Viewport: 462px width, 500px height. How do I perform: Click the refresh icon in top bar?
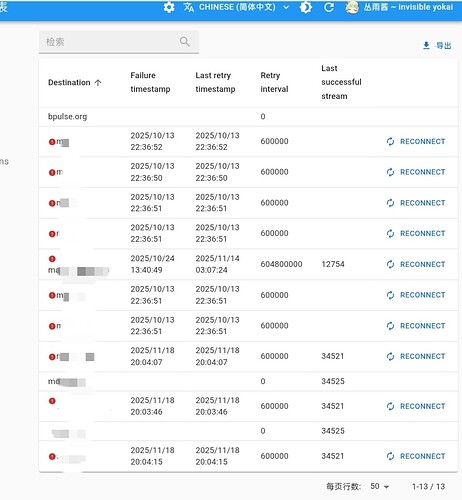(x=329, y=7)
